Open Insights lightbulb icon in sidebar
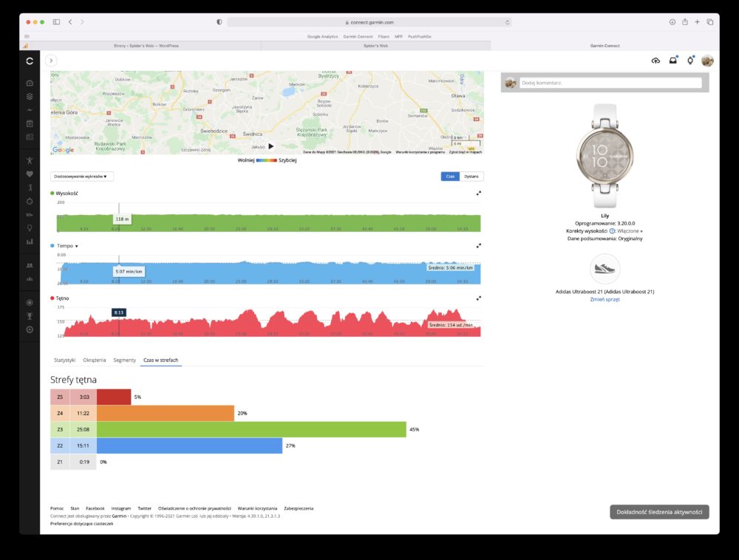 30,228
